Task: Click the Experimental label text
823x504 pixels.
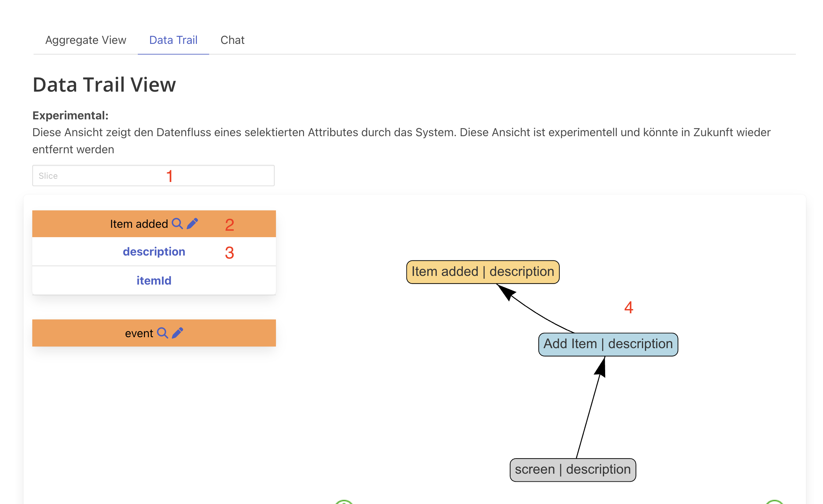Action: pos(70,116)
